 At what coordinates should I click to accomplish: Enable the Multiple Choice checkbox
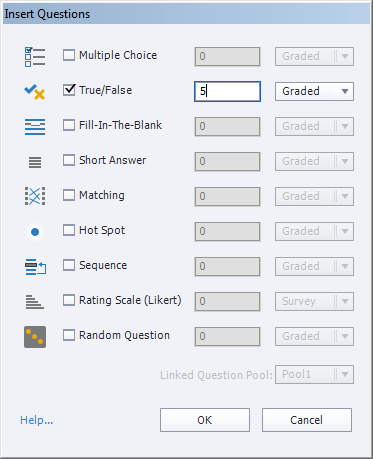(69, 55)
